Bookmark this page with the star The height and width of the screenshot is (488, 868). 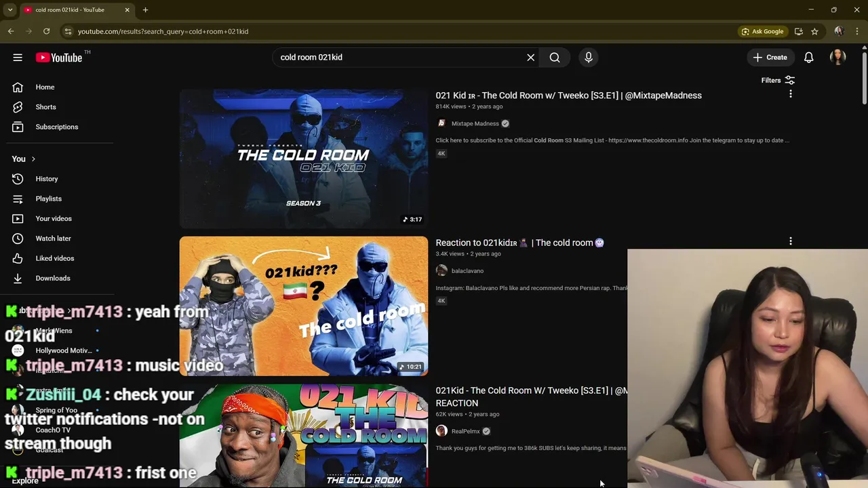click(814, 31)
